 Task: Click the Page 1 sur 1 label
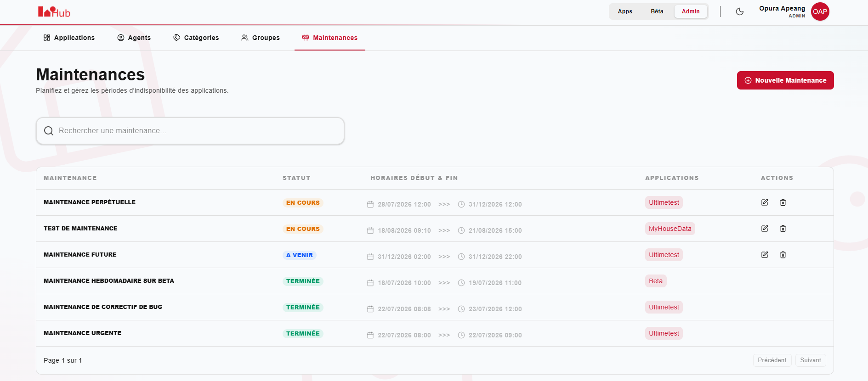[63, 360]
